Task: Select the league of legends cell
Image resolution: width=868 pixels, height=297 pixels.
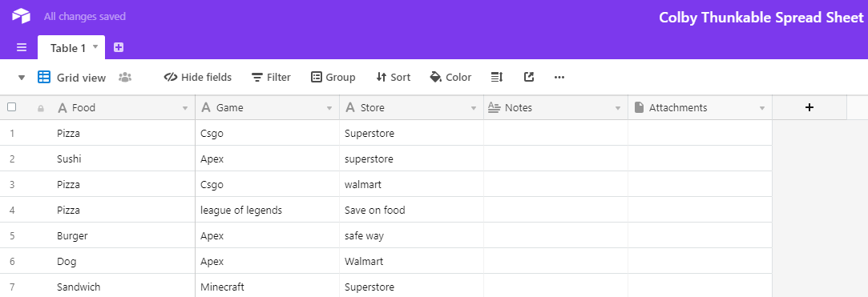Action: (x=268, y=211)
